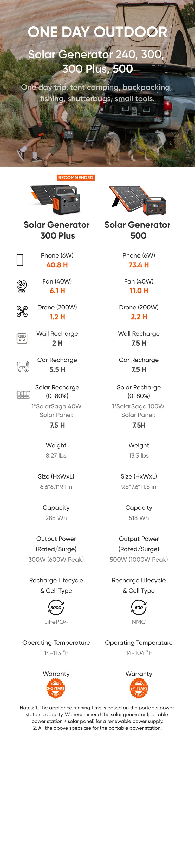
Task: Click the 1*SolarSaga 100W Solar Panel text
Action: point(138,411)
